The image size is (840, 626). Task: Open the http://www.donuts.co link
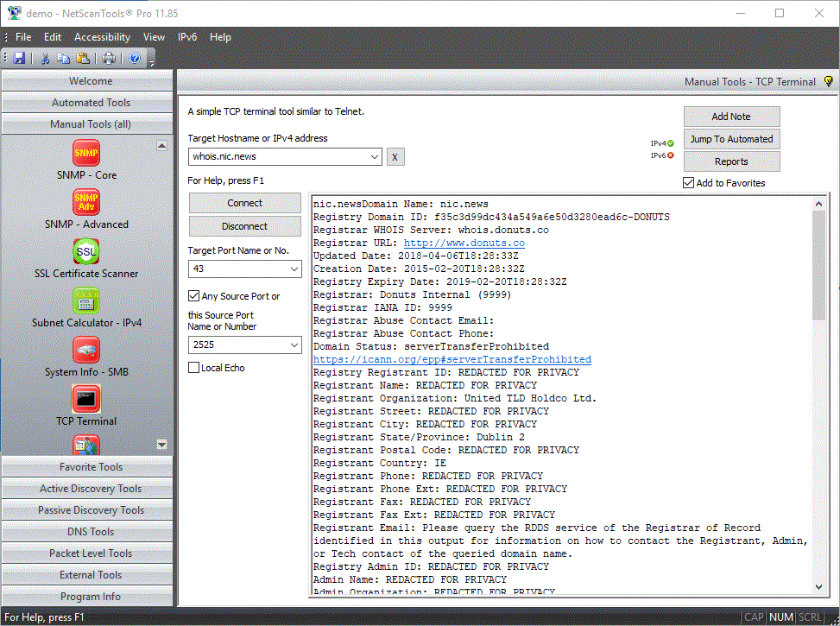[464, 243]
